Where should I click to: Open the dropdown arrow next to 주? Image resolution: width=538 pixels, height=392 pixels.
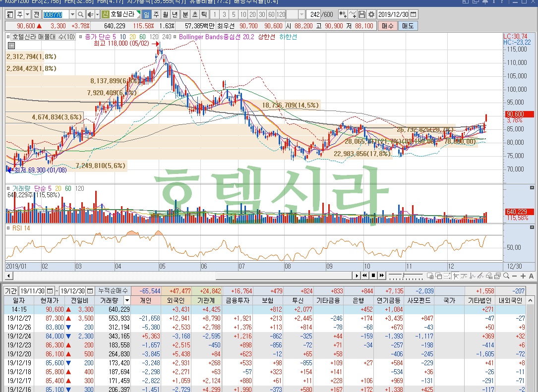click(x=27, y=14)
